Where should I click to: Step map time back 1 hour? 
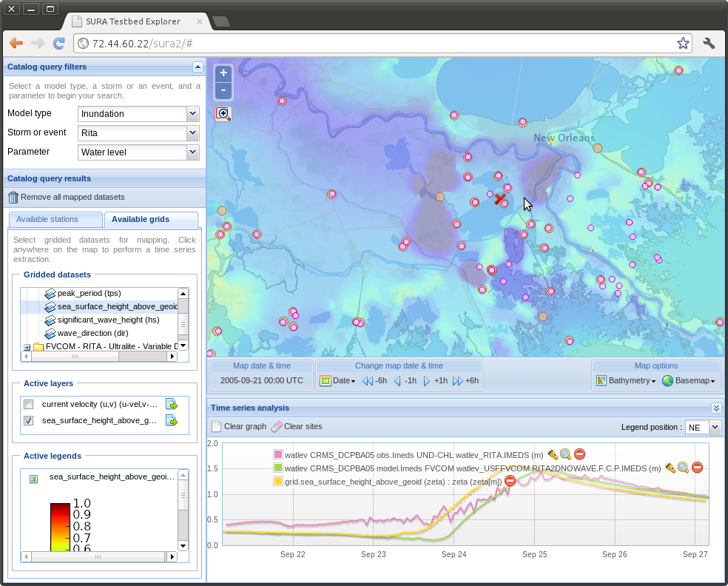pos(405,381)
